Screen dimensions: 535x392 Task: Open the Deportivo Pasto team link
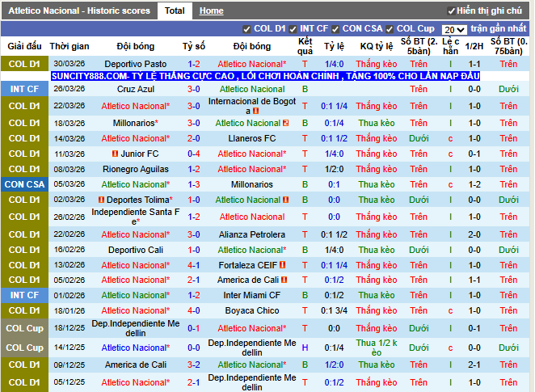coord(136,64)
